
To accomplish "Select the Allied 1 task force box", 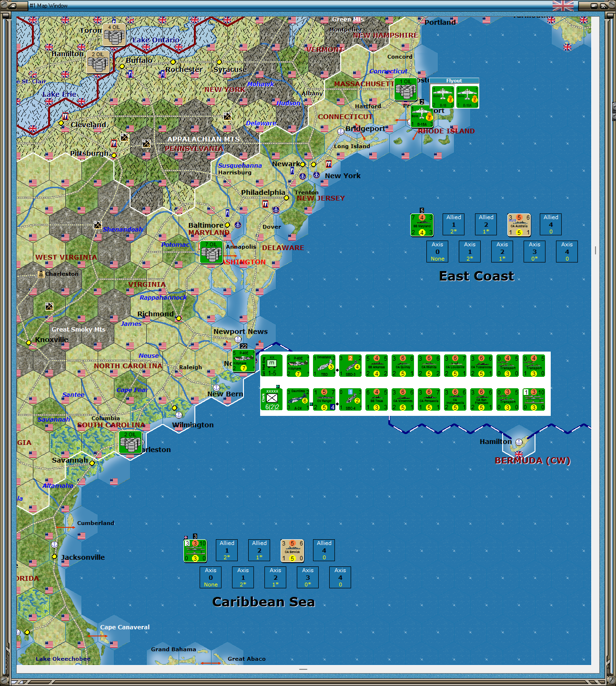I will [454, 224].
